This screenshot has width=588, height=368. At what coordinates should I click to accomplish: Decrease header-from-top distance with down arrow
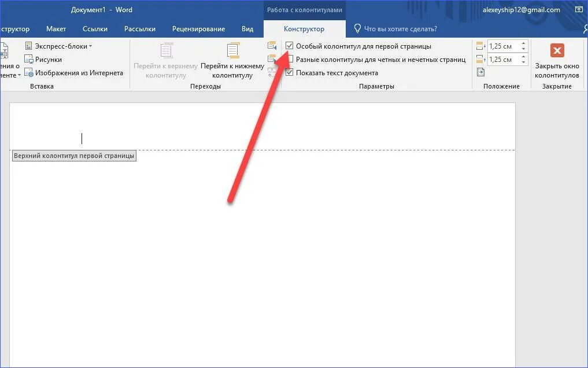[x=523, y=49]
